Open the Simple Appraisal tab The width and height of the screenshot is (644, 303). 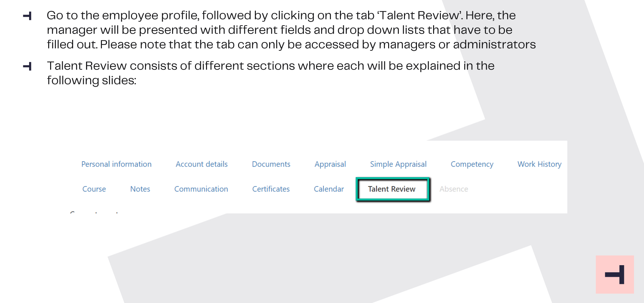tap(398, 164)
